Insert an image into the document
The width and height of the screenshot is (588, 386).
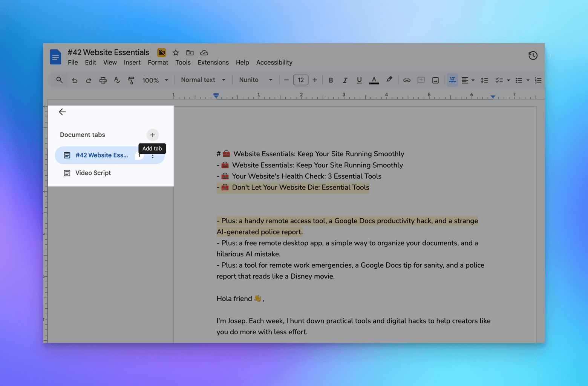(x=435, y=80)
